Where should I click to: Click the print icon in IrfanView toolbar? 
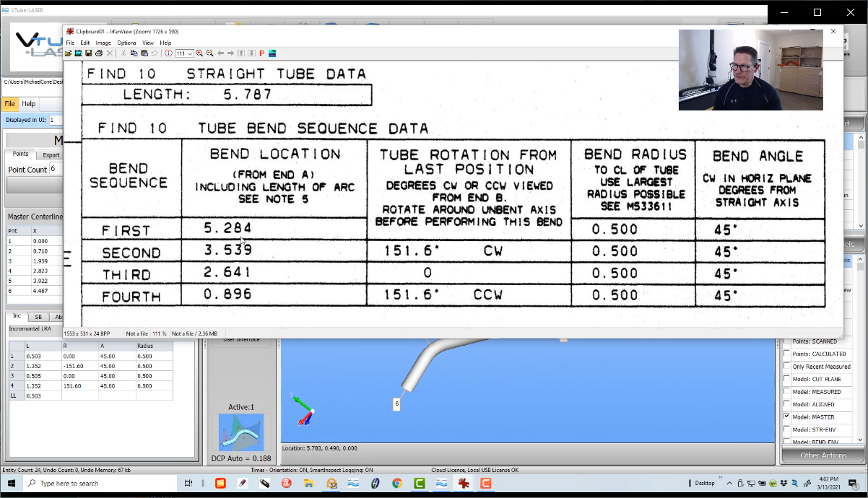[x=99, y=53]
